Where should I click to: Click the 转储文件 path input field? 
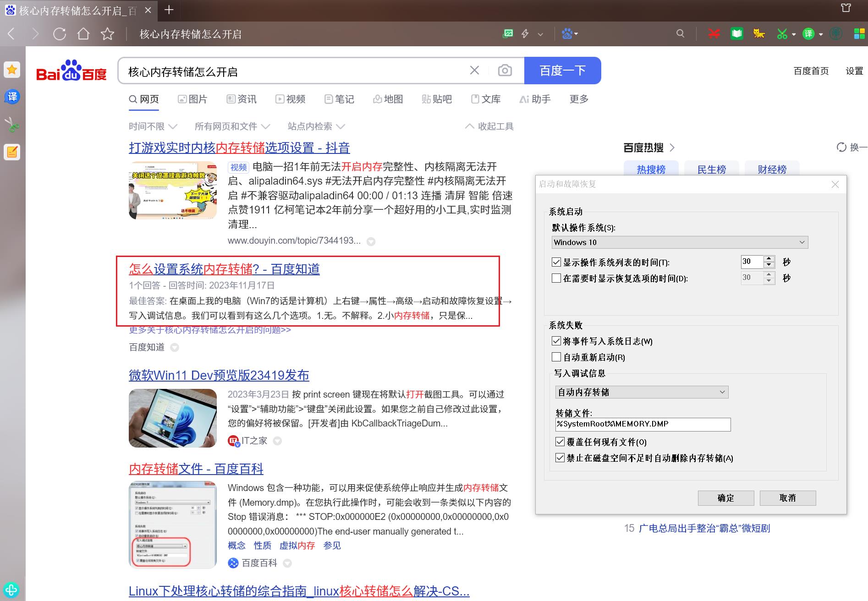(x=643, y=424)
